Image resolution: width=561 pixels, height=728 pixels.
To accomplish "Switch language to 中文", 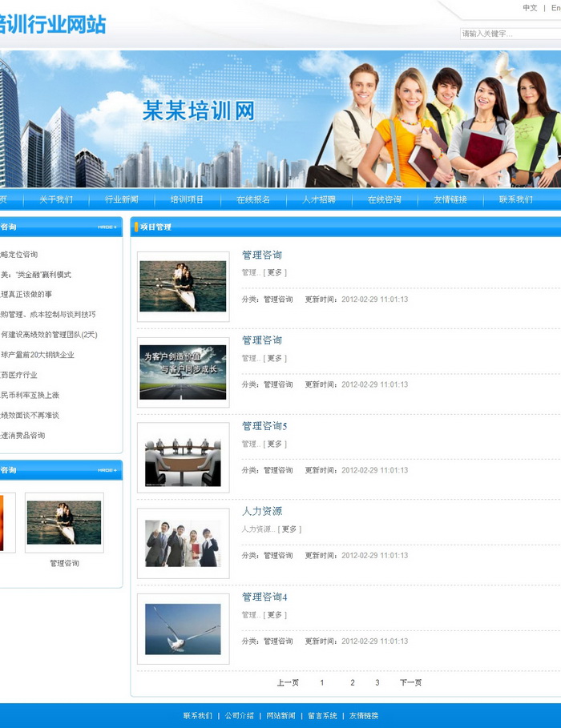I will (x=530, y=8).
